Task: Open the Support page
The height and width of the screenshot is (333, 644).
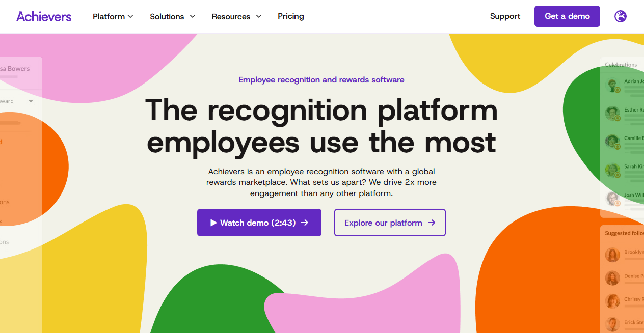Action: 505,16
